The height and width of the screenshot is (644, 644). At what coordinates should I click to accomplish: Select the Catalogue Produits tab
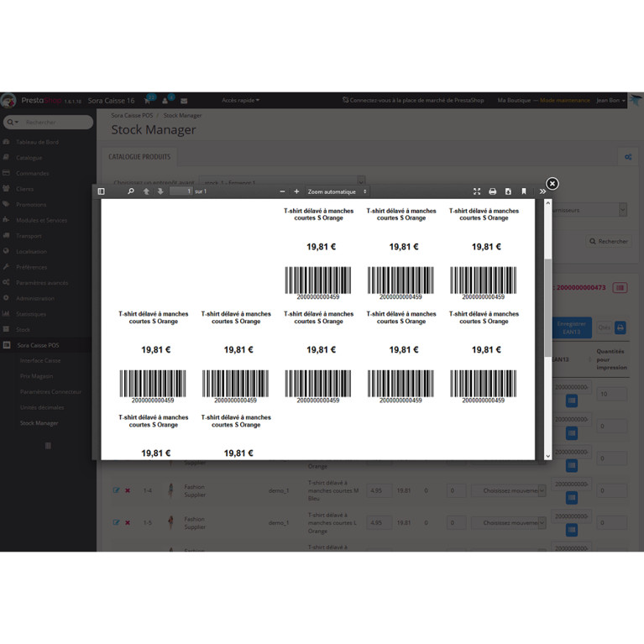[x=139, y=157]
